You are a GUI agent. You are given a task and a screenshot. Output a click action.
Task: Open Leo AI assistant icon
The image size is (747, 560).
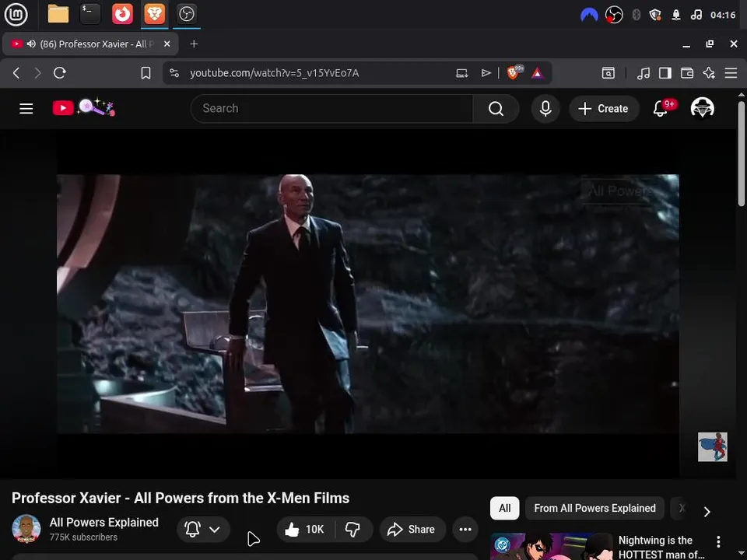click(709, 73)
